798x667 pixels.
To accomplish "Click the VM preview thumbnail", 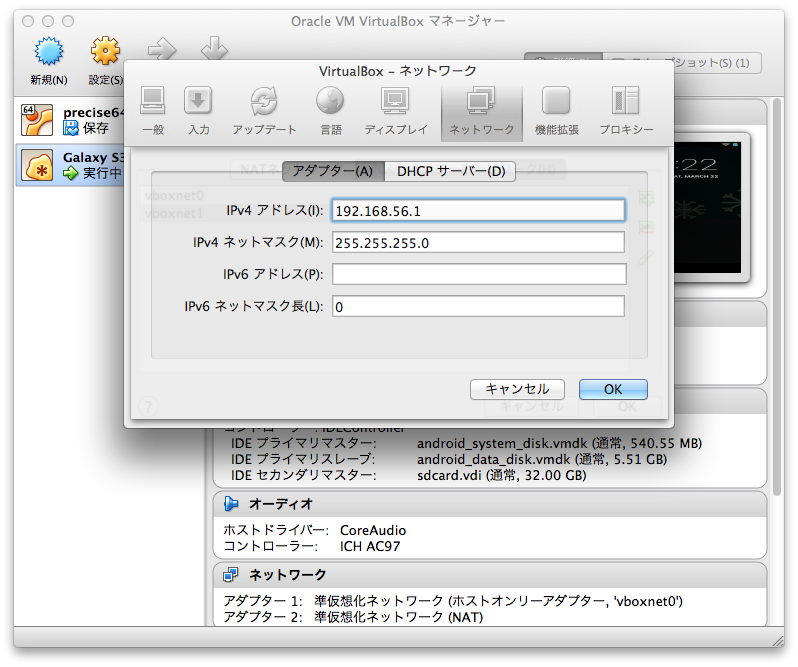I will click(x=707, y=208).
